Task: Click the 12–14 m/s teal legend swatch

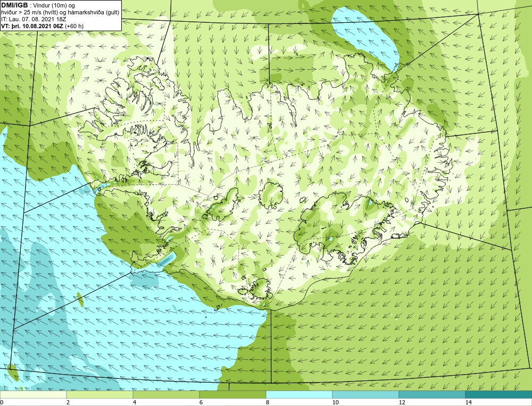Action: [432, 395]
